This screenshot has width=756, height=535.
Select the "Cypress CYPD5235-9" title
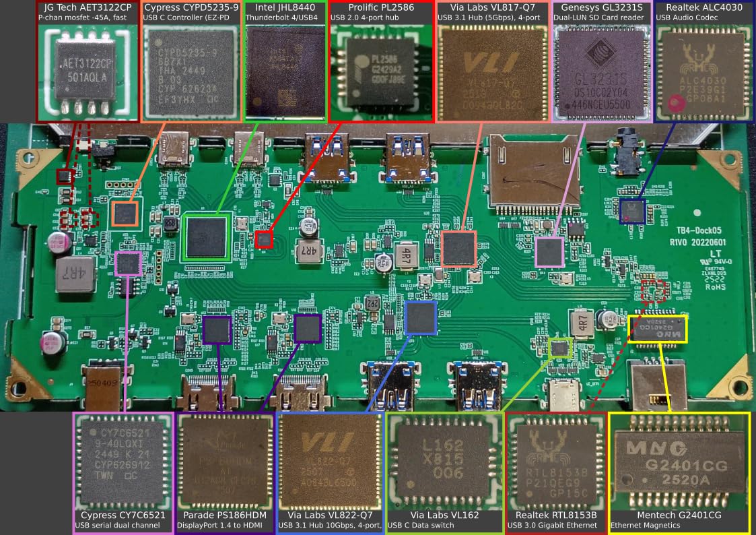click(x=191, y=7)
